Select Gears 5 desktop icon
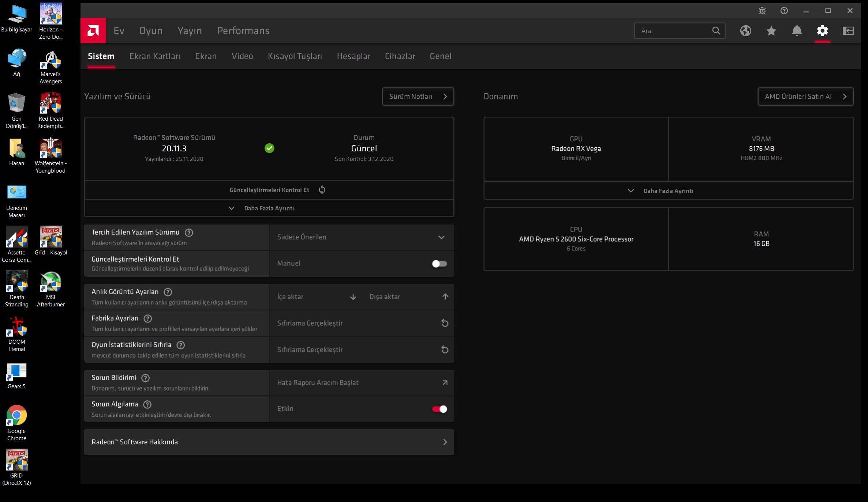This screenshot has width=868, height=502. pos(16,377)
